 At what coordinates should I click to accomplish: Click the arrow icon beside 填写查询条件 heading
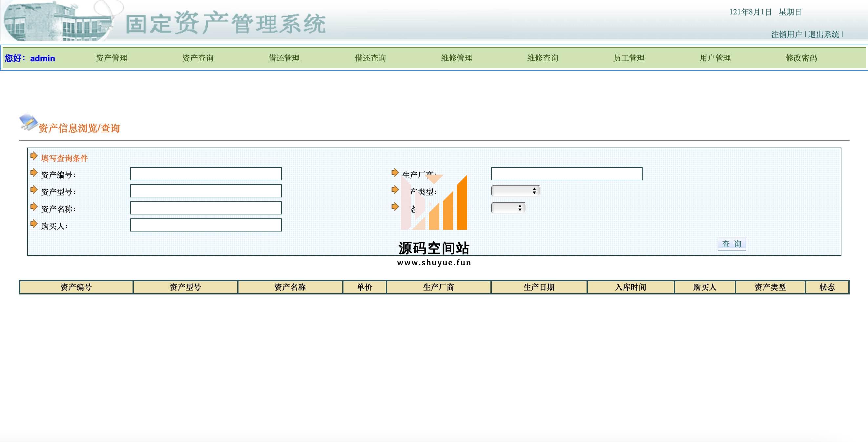pos(34,156)
